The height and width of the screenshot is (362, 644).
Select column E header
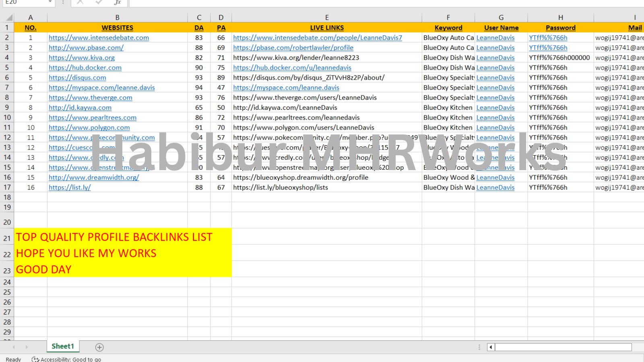[x=327, y=18]
